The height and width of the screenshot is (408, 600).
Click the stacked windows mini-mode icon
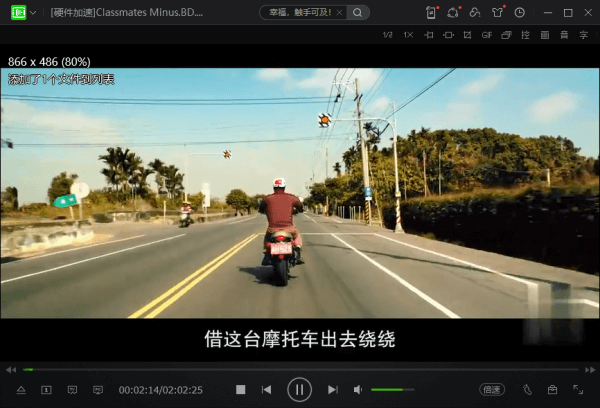506,35
